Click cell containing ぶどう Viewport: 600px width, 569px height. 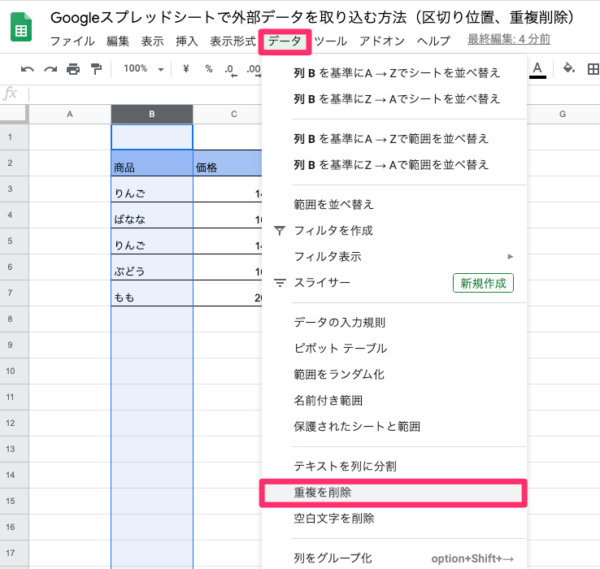click(151, 270)
